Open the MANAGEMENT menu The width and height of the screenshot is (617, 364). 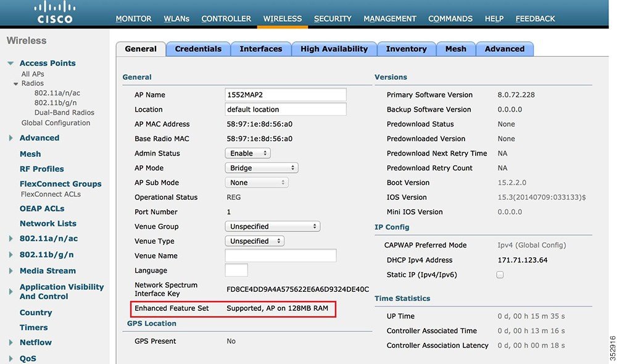(x=389, y=19)
